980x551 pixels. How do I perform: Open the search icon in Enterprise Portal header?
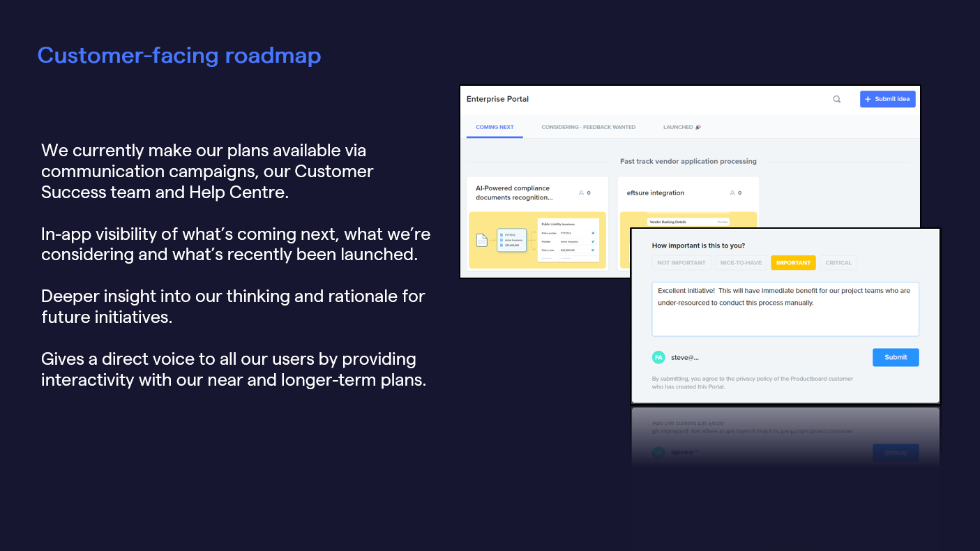836,99
